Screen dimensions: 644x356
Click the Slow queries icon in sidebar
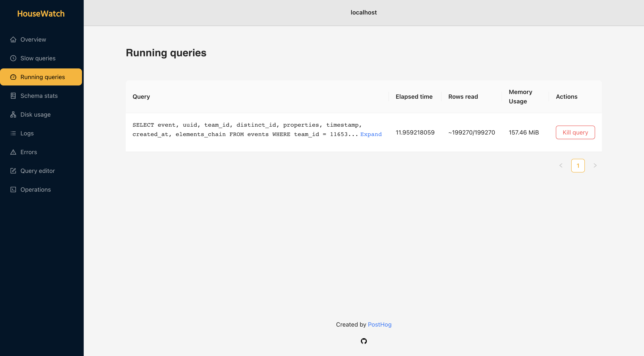click(x=13, y=58)
